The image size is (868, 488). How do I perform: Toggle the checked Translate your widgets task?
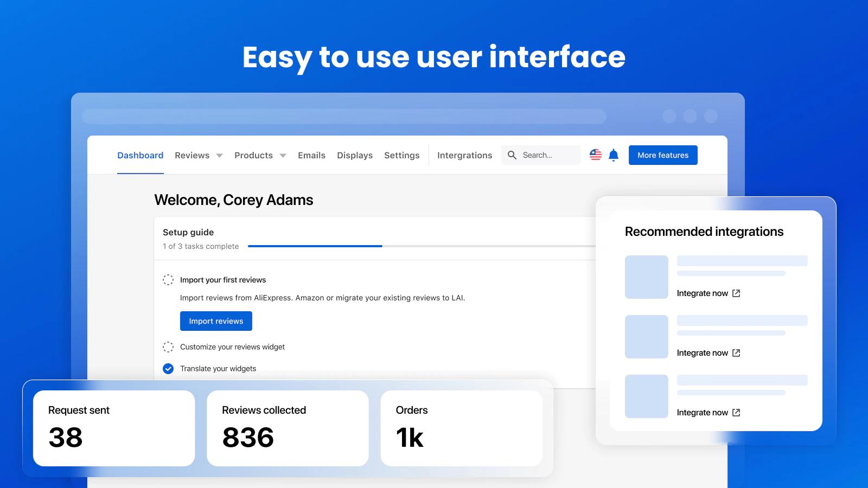tap(168, 369)
